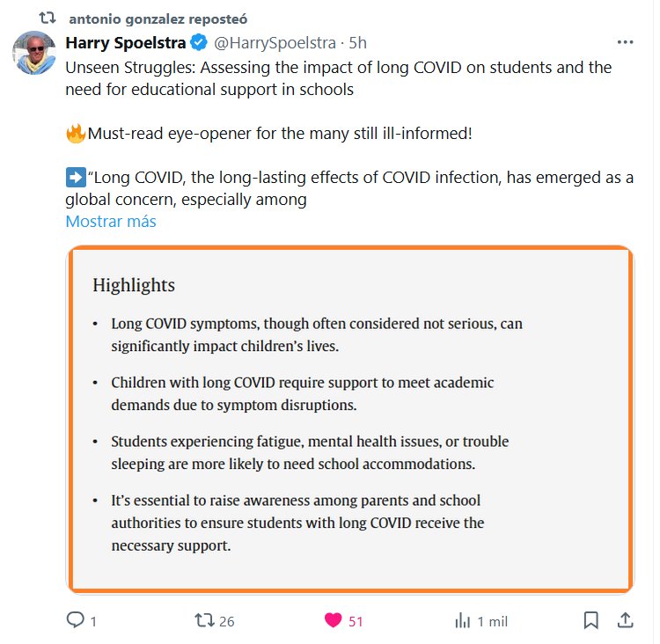
Task: Expand post with 'Mostrar más'
Action: [111, 222]
